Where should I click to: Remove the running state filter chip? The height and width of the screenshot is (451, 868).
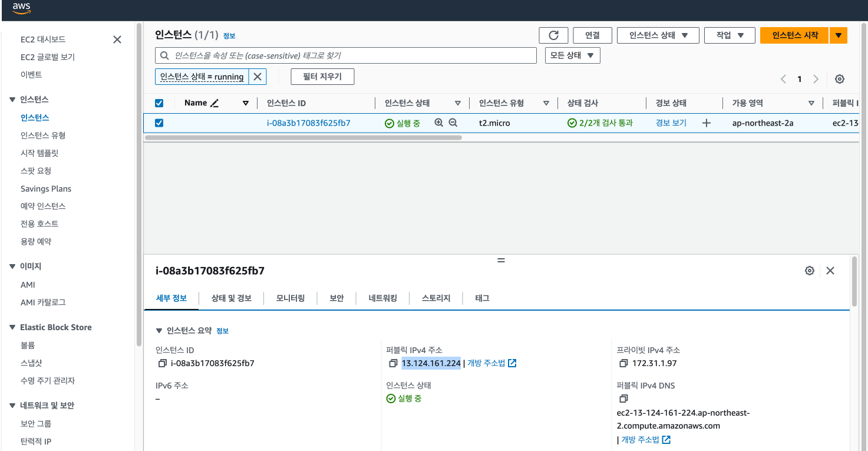click(x=258, y=77)
